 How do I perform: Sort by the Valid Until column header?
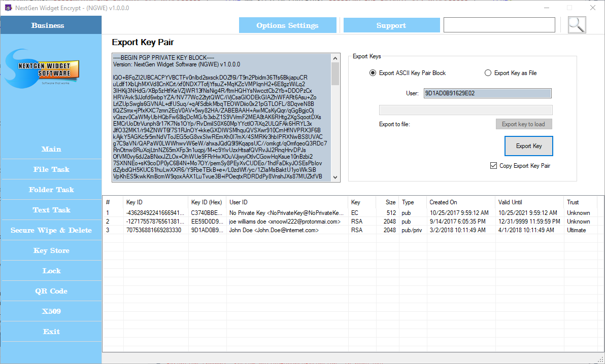tap(529, 202)
